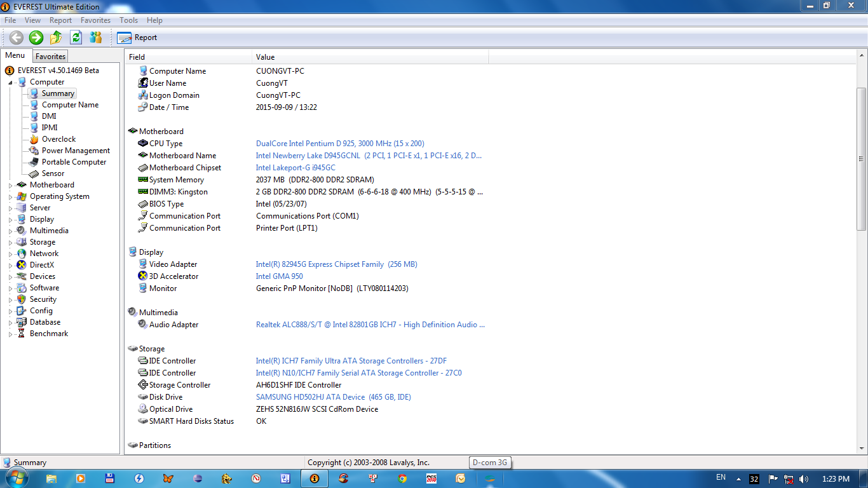868x488 pixels.
Task: Click the network disconnected tray icon
Action: tap(789, 479)
